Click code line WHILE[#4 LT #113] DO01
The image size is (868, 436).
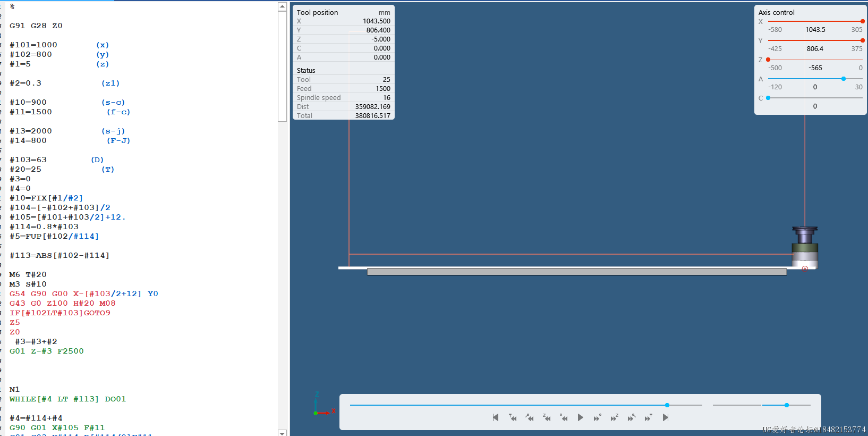(x=68, y=399)
